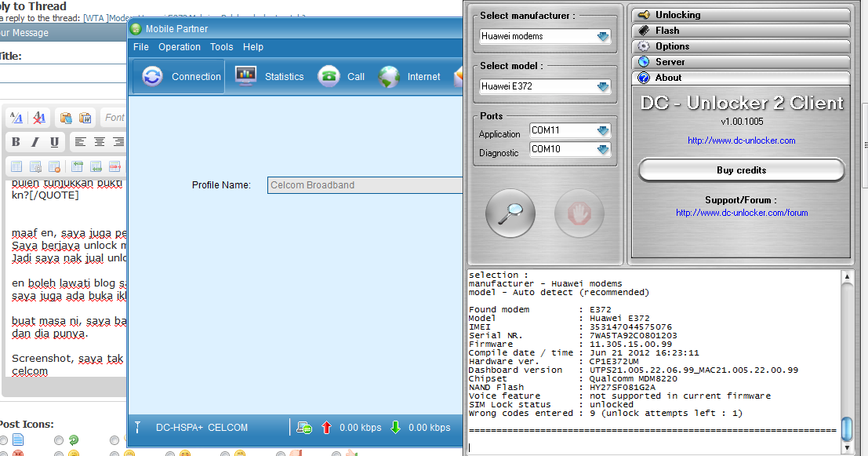This screenshot has height=456, width=868.
Task: Open the Select manufacturer dropdown
Action: [x=603, y=37]
